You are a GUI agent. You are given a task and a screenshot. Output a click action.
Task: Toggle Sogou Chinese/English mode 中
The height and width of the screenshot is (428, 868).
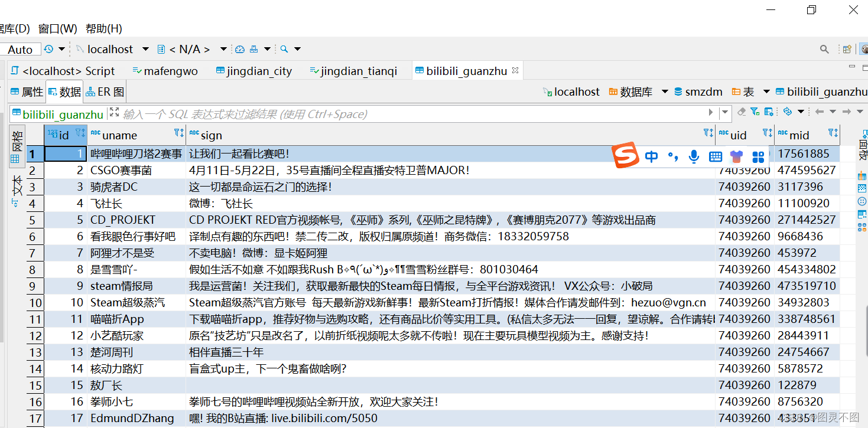651,156
